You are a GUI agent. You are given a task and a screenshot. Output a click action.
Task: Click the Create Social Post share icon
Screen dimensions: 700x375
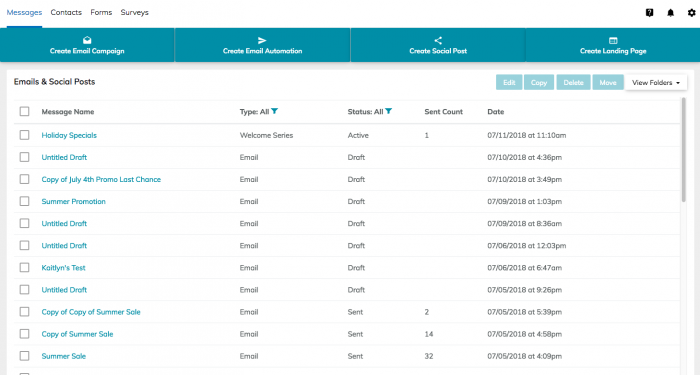click(x=438, y=40)
